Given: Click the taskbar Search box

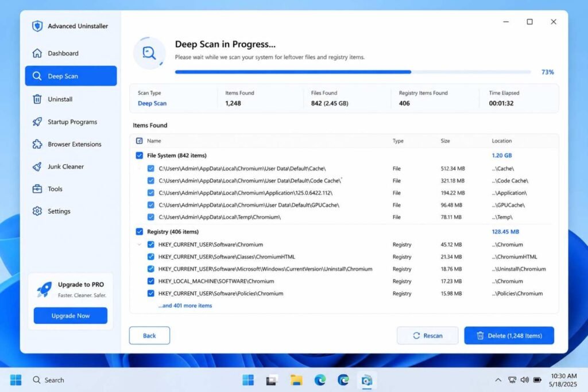Looking at the screenshot, I should pyautogui.click(x=48, y=380).
